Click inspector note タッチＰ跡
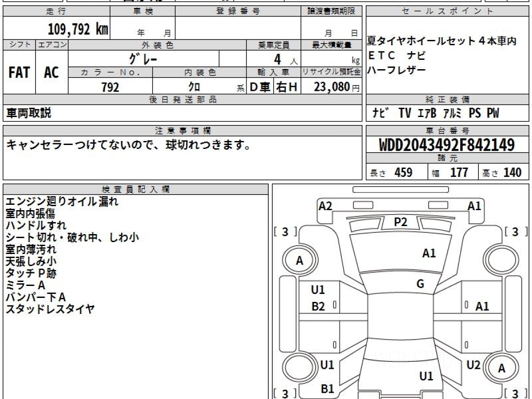The image size is (532, 399). point(31,274)
